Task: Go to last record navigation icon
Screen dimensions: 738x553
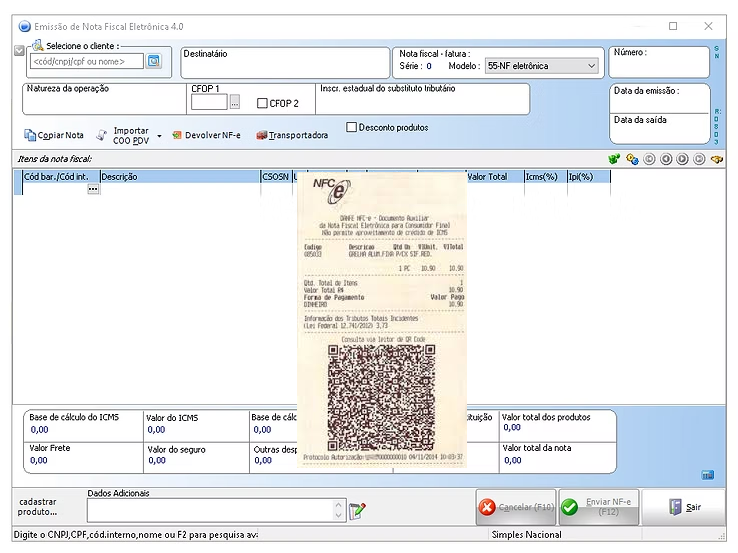Action: point(699,159)
